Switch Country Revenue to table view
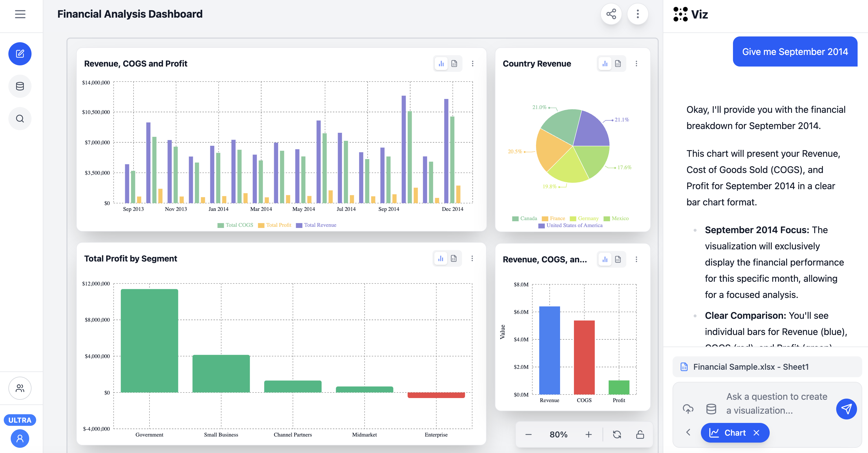The width and height of the screenshot is (868, 453). tap(618, 64)
